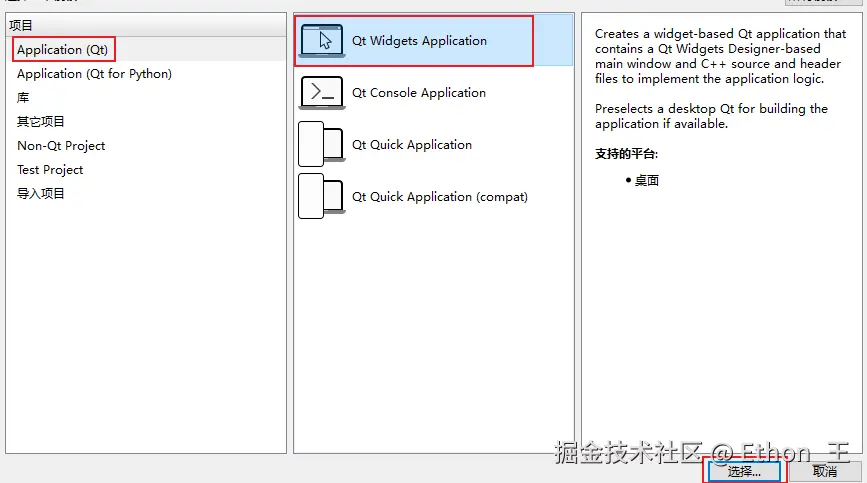Select Application (Qt for Python) category
The height and width of the screenshot is (483, 867).
coord(94,74)
